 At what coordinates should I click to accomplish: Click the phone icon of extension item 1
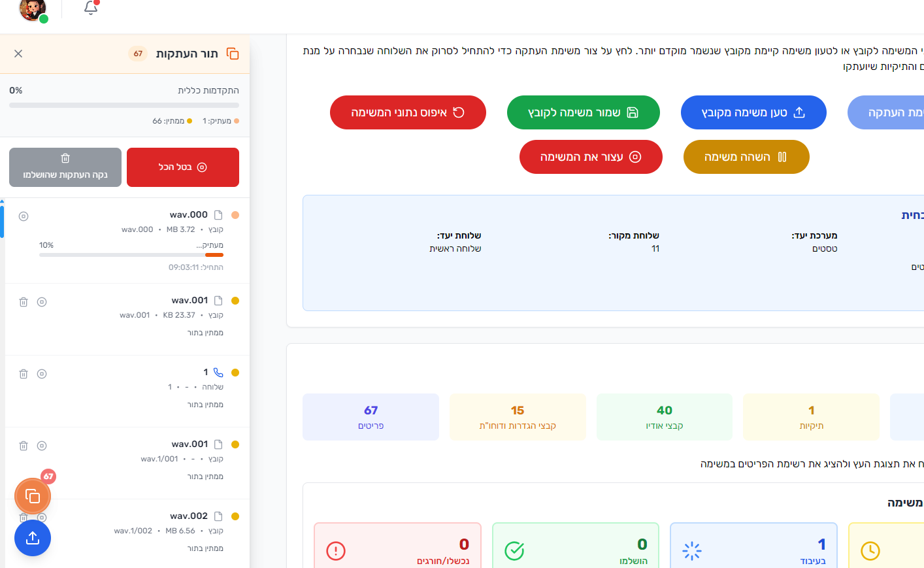pos(218,373)
